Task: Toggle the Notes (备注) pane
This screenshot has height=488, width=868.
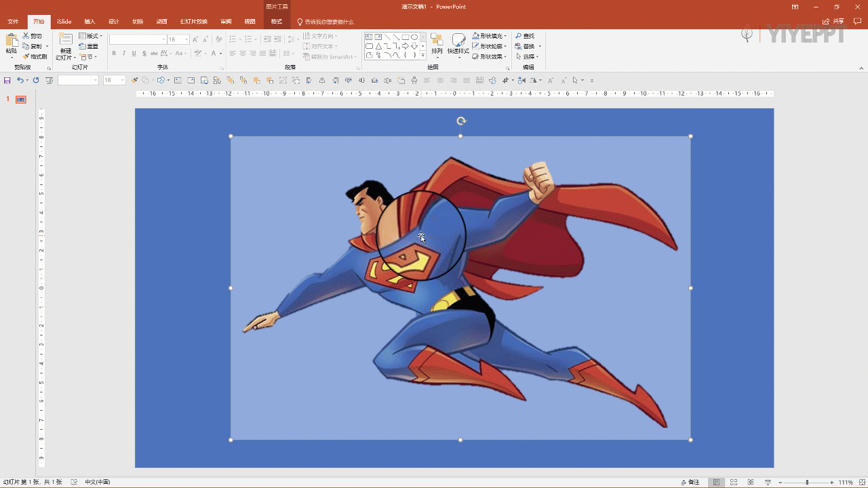Action: pos(690,483)
